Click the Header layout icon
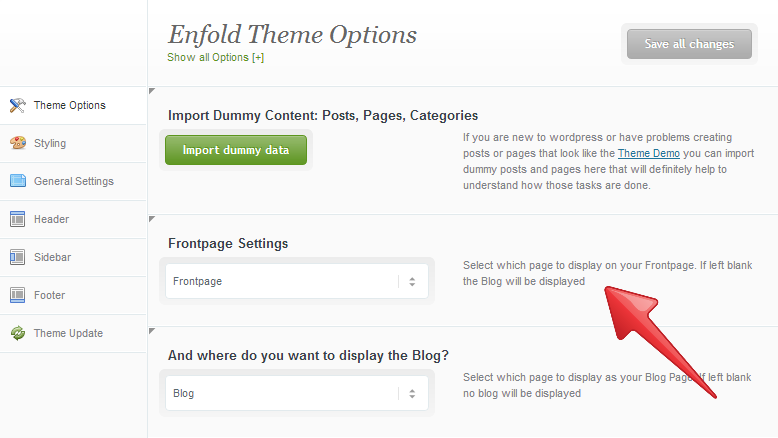 click(x=17, y=219)
